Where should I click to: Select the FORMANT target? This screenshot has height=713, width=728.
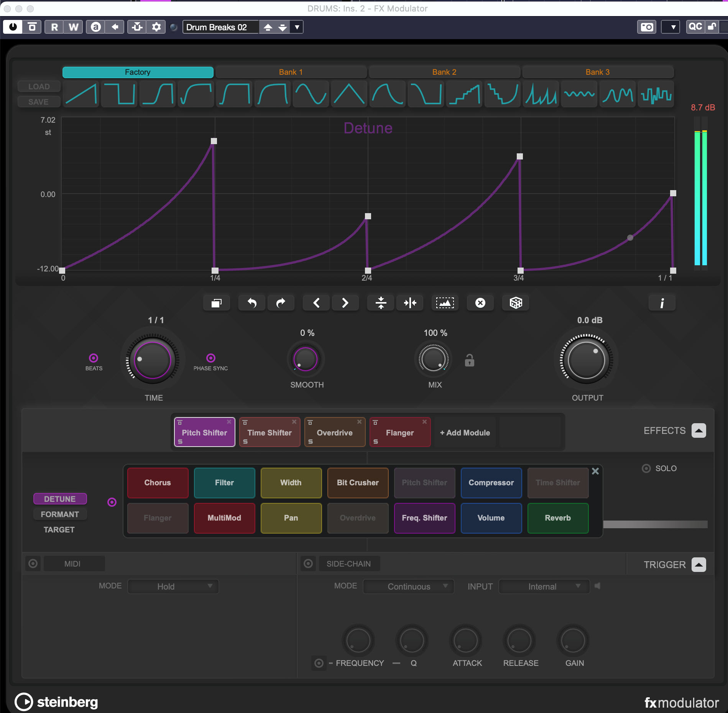click(x=60, y=514)
